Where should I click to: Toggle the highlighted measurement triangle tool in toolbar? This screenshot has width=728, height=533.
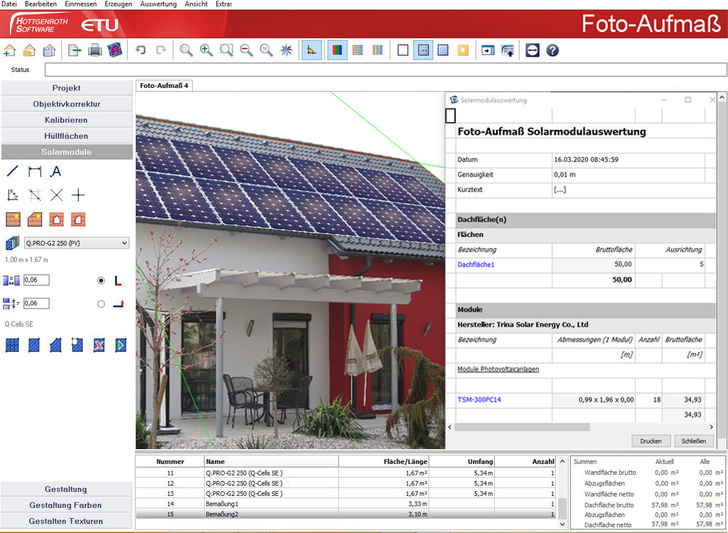pos(312,50)
